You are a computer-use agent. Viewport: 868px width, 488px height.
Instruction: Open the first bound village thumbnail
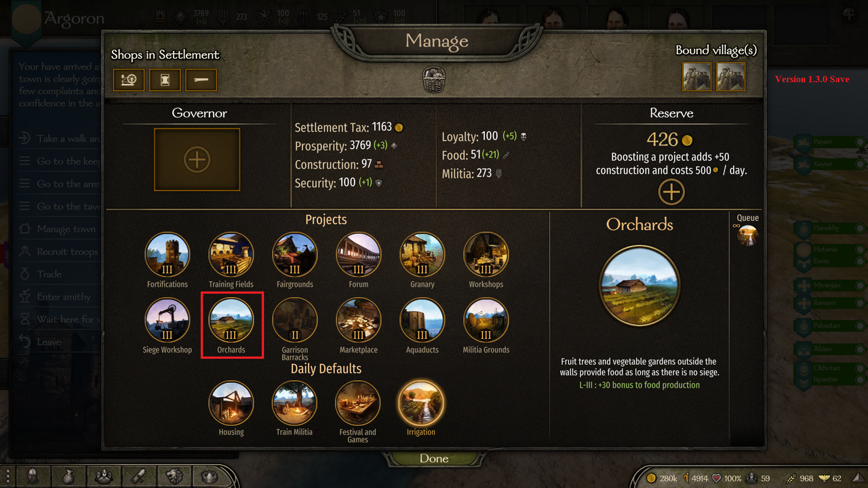coord(696,77)
